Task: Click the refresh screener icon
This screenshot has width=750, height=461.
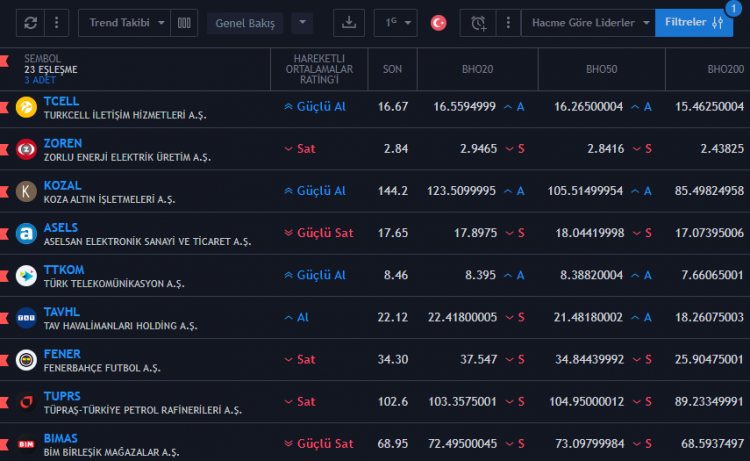Action: pyautogui.click(x=31, y=23)
